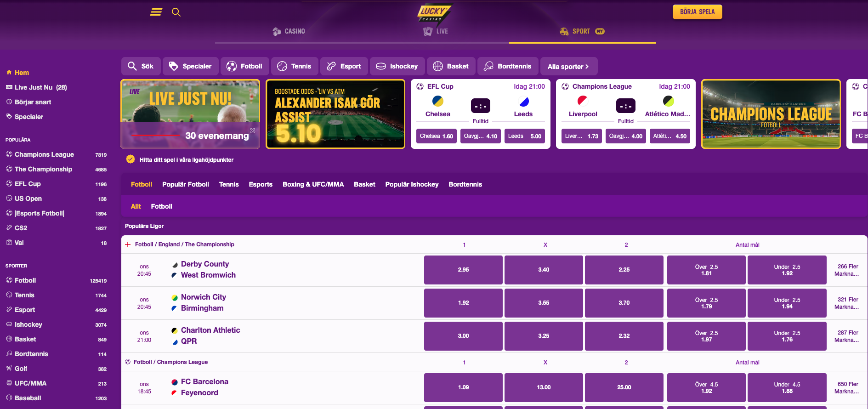Select Populär Fotboll tab
Screen dimensions: 868x409
[186, 184]
